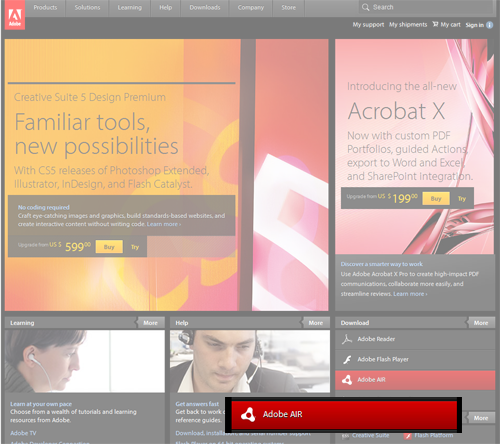Click the Learning panel photo of woman with earphones
500x444 pixels.
coord(85,361)
